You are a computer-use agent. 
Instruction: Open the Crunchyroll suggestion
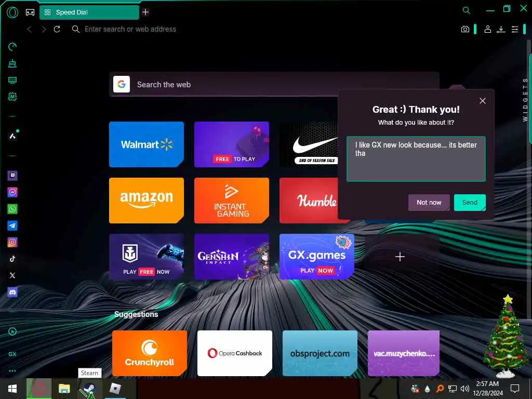(x=150, y=353)
